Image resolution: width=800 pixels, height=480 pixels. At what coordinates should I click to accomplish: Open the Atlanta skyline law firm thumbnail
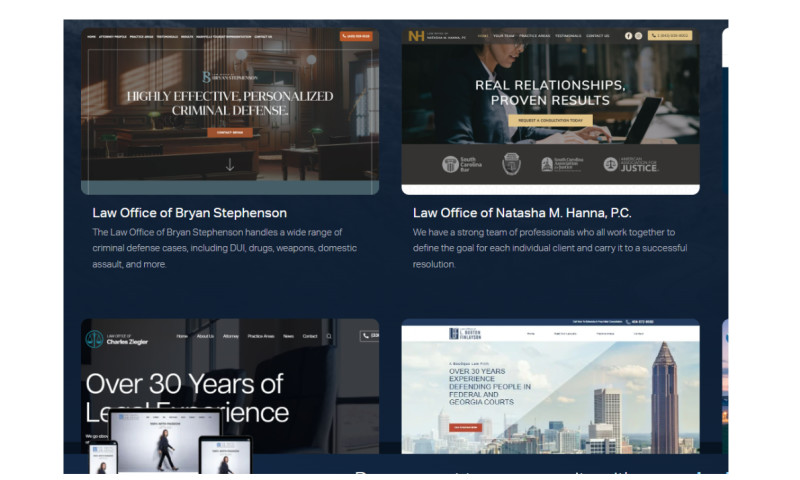tap(550, 390)
